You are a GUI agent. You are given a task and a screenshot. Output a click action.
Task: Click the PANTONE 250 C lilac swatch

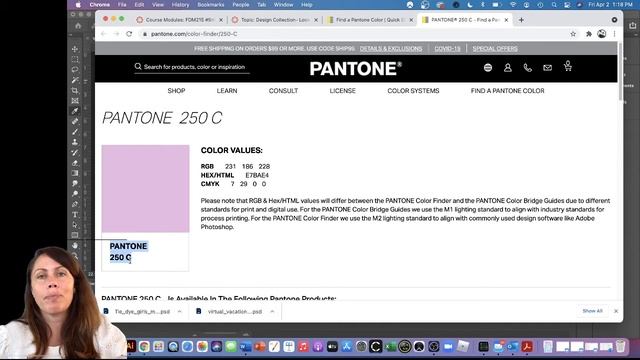tap(145, 189)
